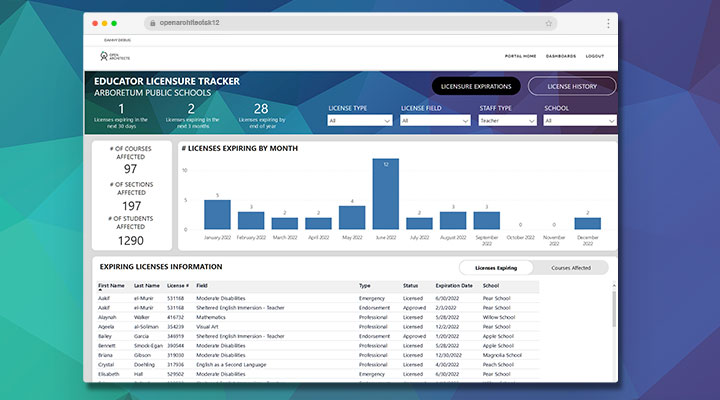Sort table by the School column
This screenshot has height=400, width=720.
click(x=490, y=286)
